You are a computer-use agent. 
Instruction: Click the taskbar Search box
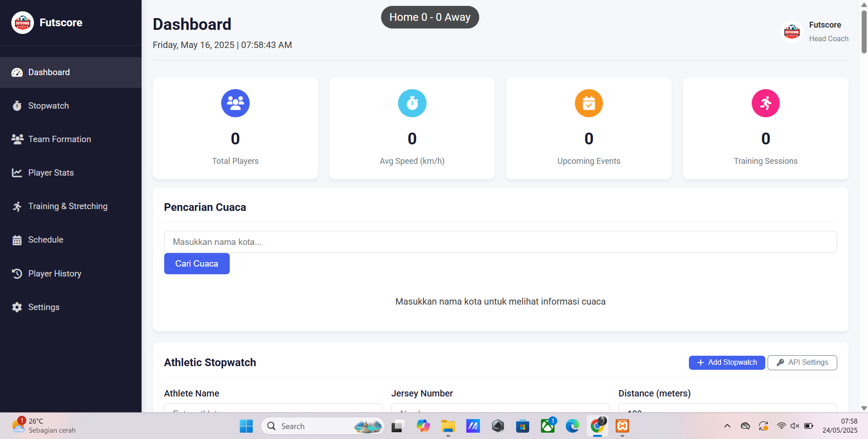click(x=323, y=426)
